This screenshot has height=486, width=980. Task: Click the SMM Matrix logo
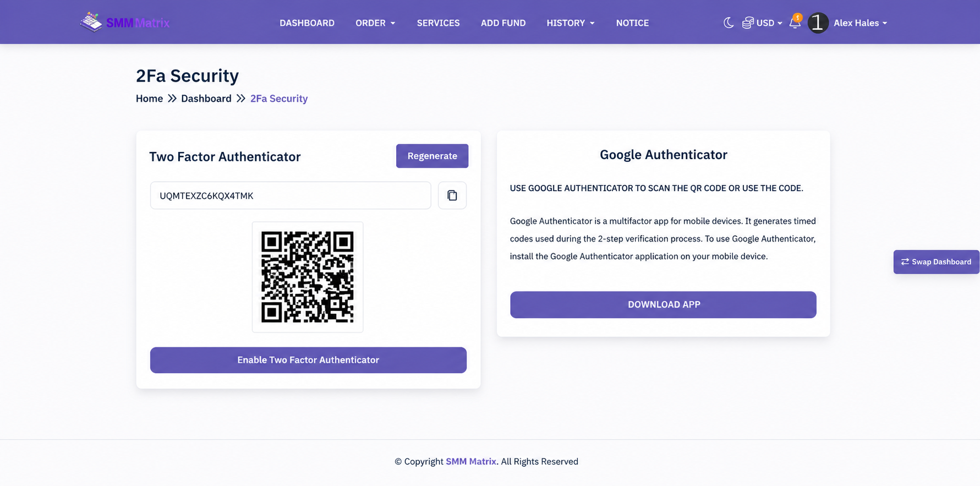pyautogui.click(x=125, y=23)
